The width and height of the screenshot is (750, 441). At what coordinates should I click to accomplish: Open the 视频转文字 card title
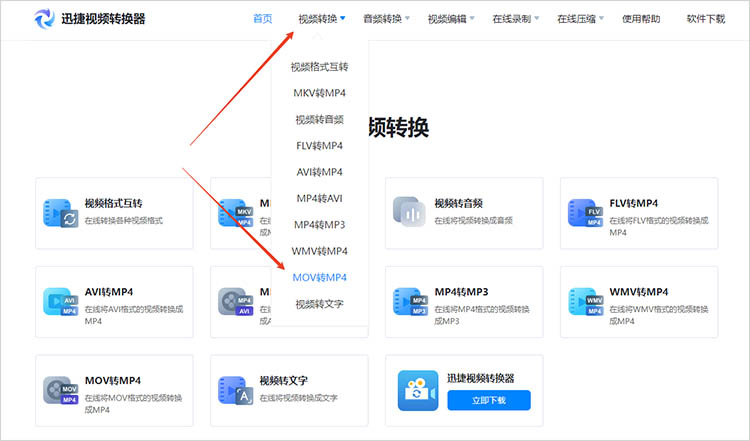[284, 381]
